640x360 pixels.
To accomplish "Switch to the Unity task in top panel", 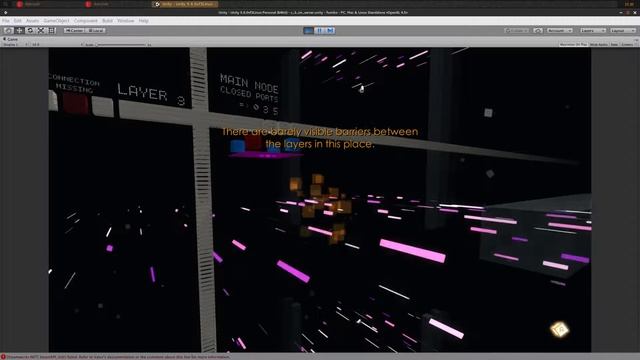I will tap(185, 4).
